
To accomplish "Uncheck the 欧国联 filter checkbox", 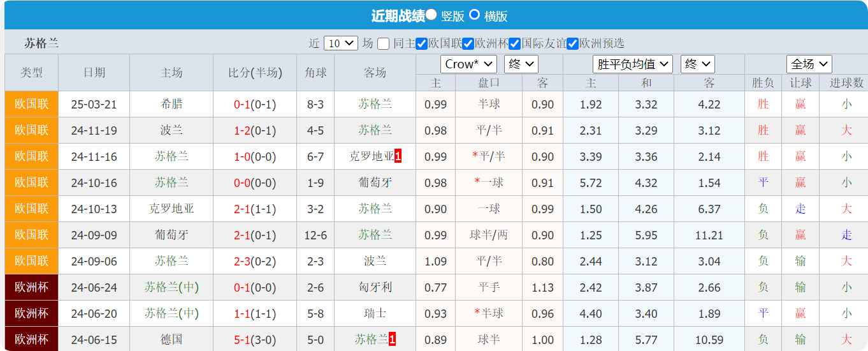I will point(421,44).
